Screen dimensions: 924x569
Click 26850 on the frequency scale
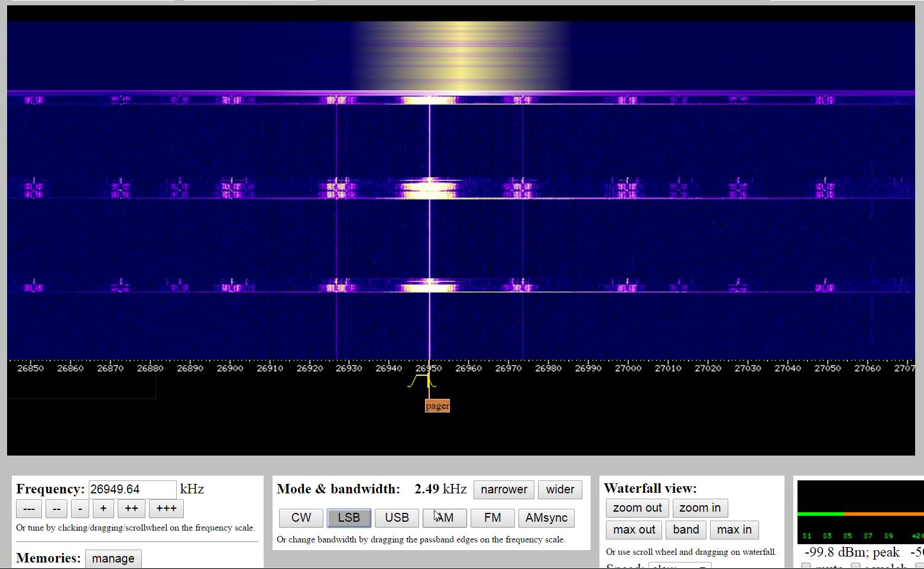(x=30, y=368)
